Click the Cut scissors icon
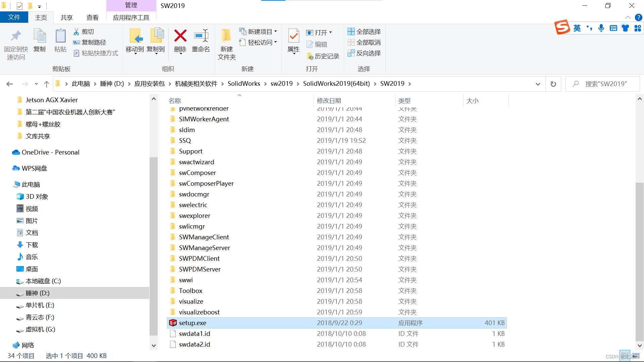The height and width of the screenshot is (362, 644). (76, 32)
